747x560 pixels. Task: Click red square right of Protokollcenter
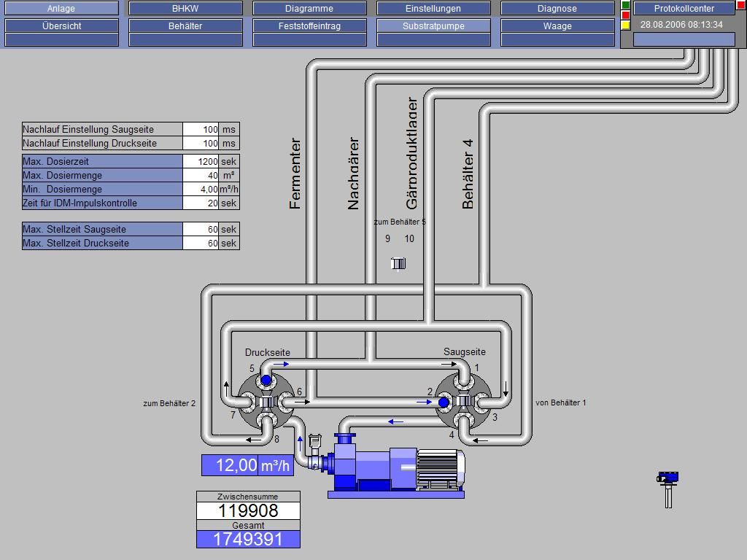tap(741, 5)
